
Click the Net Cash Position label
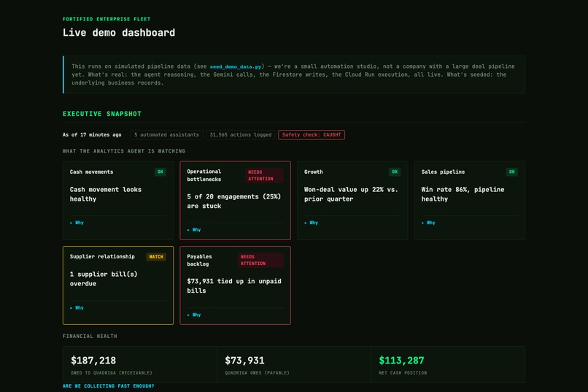point(403,373)
